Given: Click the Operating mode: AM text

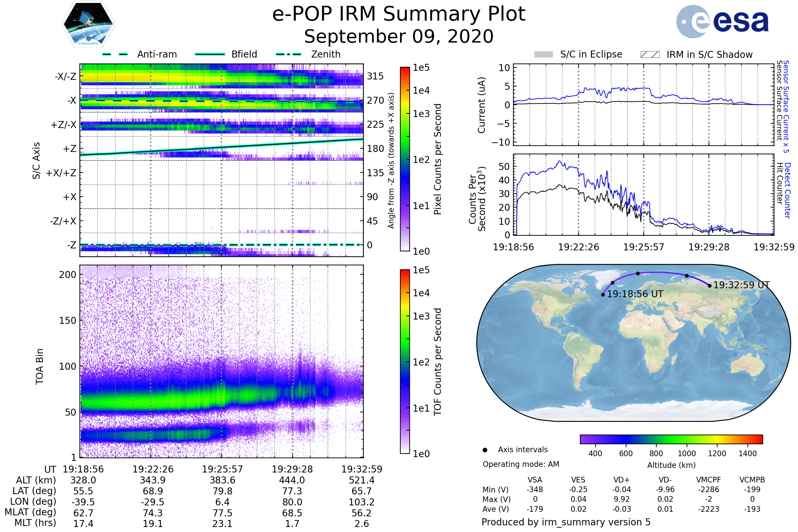Looking at the screenshot, I should [521, 464].
